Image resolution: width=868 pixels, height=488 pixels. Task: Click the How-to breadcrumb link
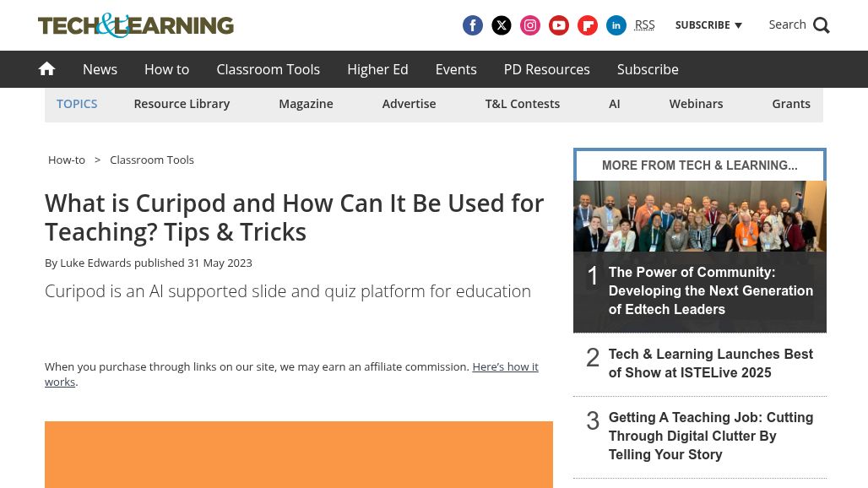pos(67,160)
